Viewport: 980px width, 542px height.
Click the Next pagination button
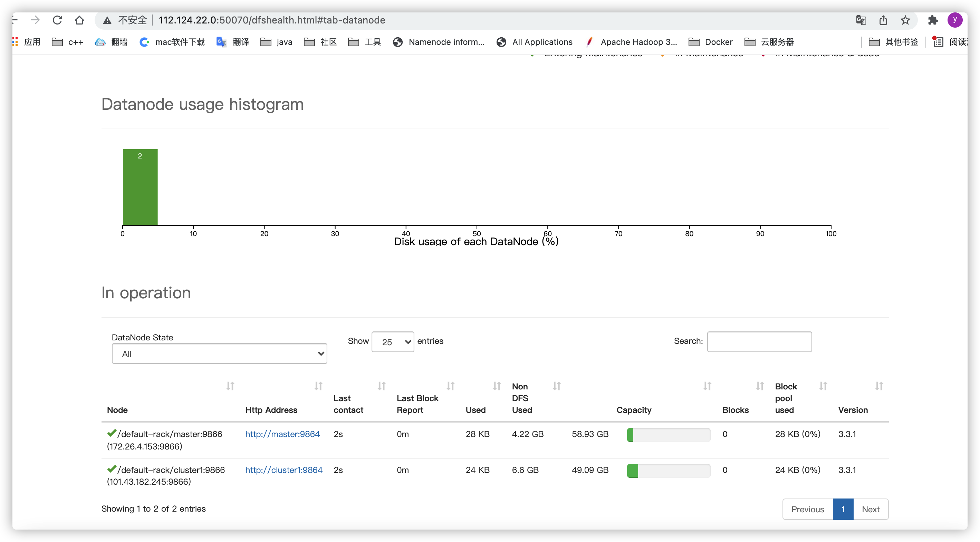point(871,509)
